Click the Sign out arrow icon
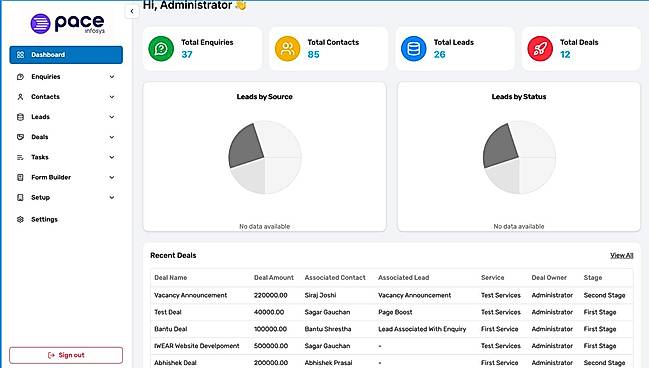This screenshot has width=649, height=368. (x=51, y=355)
